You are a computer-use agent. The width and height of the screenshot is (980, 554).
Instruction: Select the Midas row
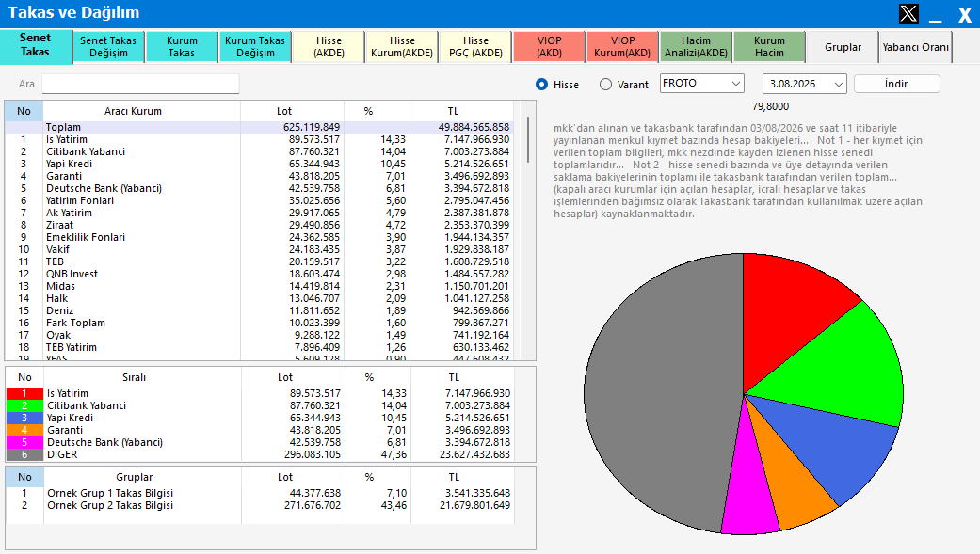pos(260,286)
